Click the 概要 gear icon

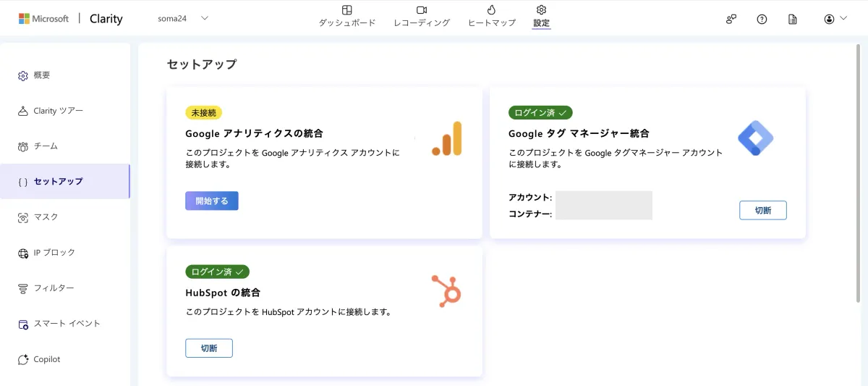point(22,75)
